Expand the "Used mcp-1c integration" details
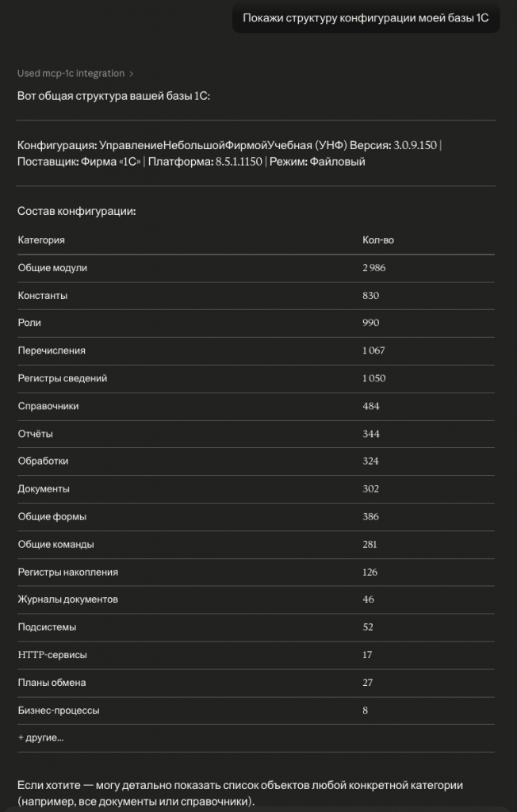Viewport: 517px width, 812px height. [71, 74]
